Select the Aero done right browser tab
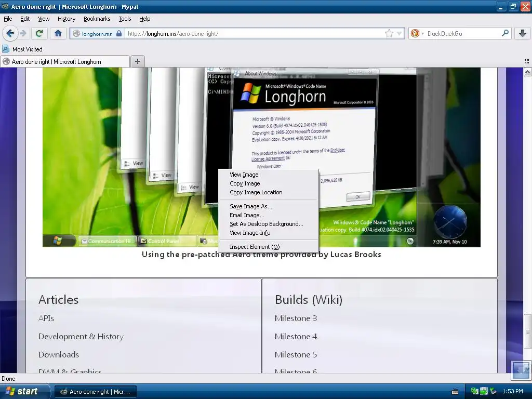Screen dimensions: 532x399 pos(65,61)
